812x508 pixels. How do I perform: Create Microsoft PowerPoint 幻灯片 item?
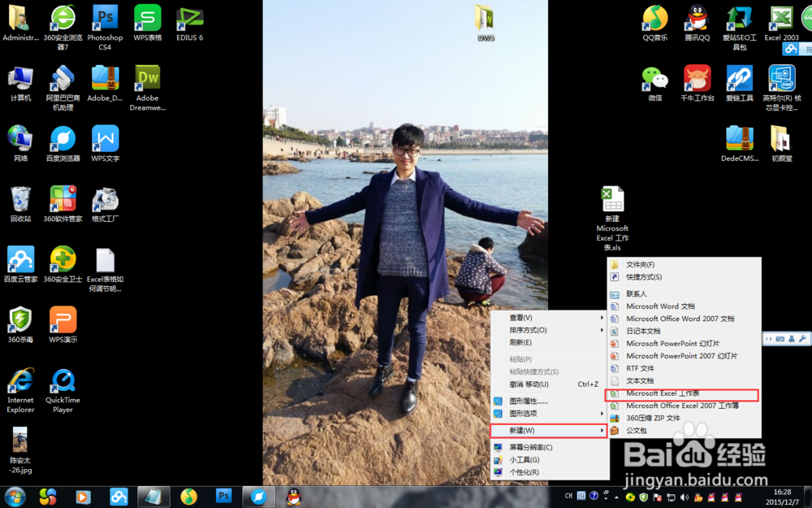(x=684, y=343)
